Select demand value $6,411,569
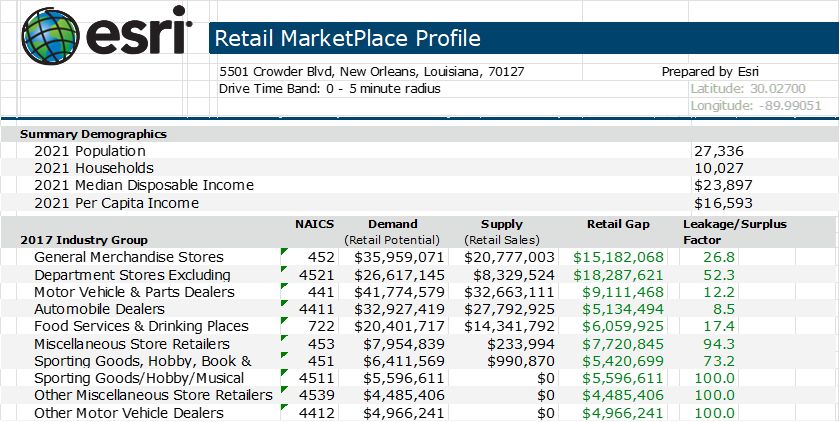 [404, 361]
